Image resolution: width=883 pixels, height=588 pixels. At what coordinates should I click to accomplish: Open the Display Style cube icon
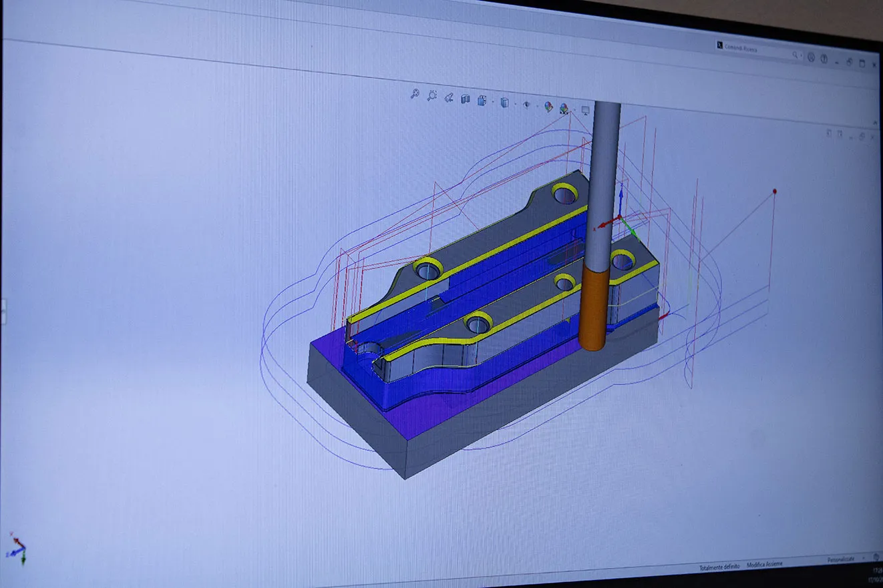click(505, 103)
